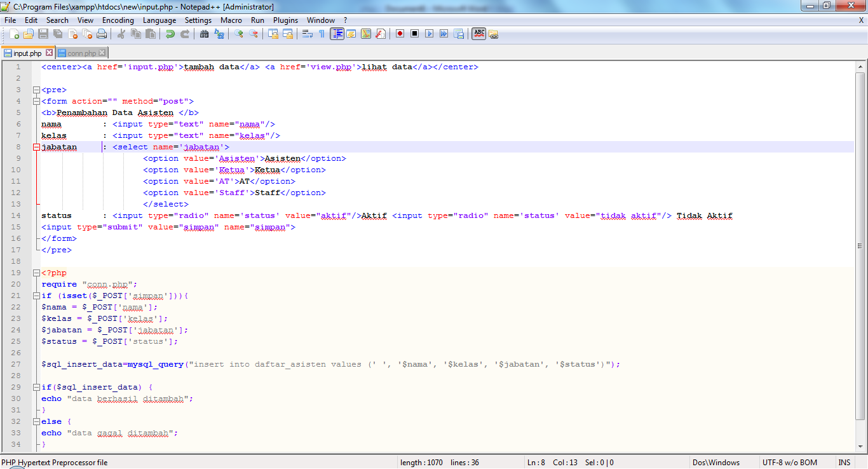868x469 pixels.
Task: Click the icon right of the ABC spell-check button
Action: point(494,34)
